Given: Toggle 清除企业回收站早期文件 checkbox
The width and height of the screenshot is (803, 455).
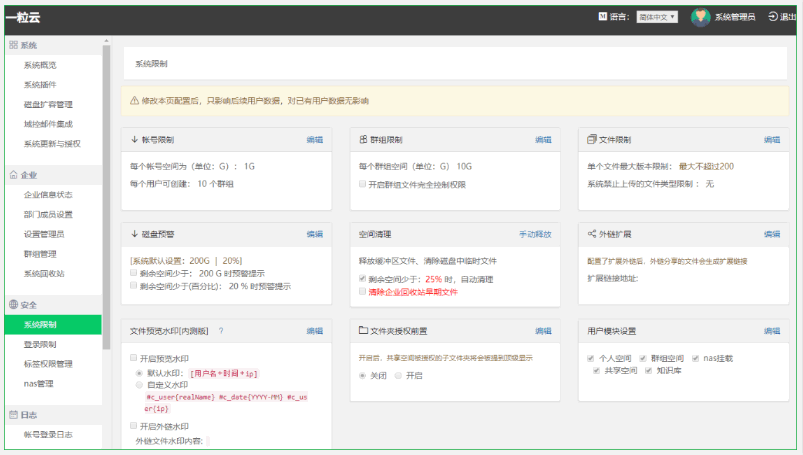Looking at the screenshot, I should [x=363, y=292].
